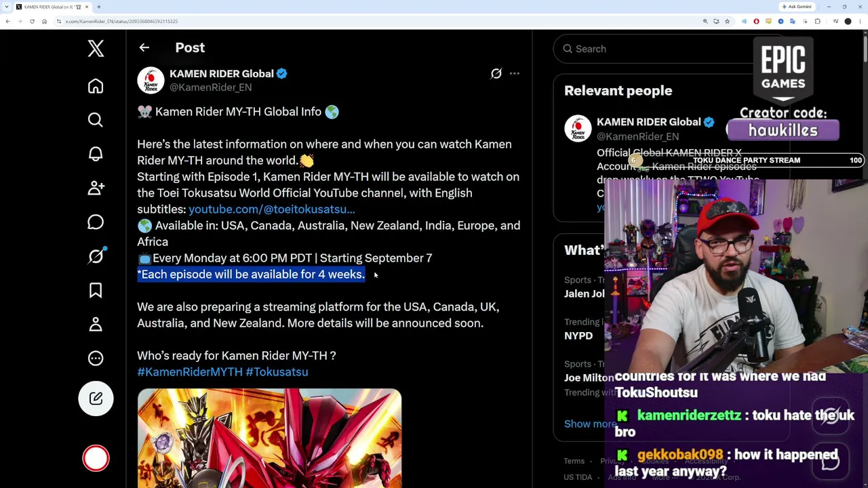This screenshot has width=868, height=488.
Task: Open the @KamenRider_EN handle on the post
Action: (x=210, y=87)
